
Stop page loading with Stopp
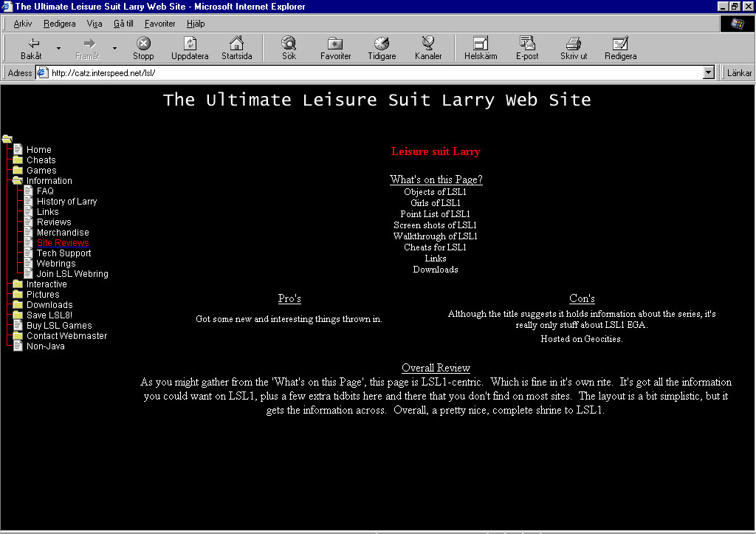143,48
